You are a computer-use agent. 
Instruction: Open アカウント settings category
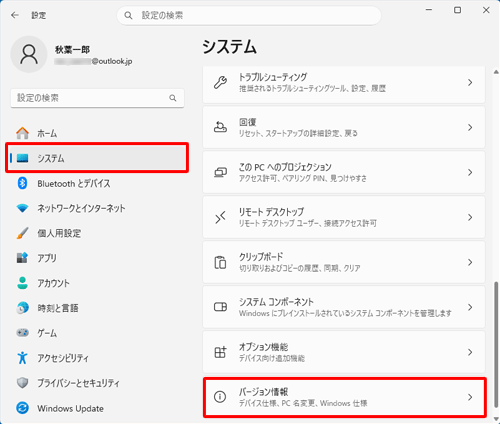click(97, 283)
